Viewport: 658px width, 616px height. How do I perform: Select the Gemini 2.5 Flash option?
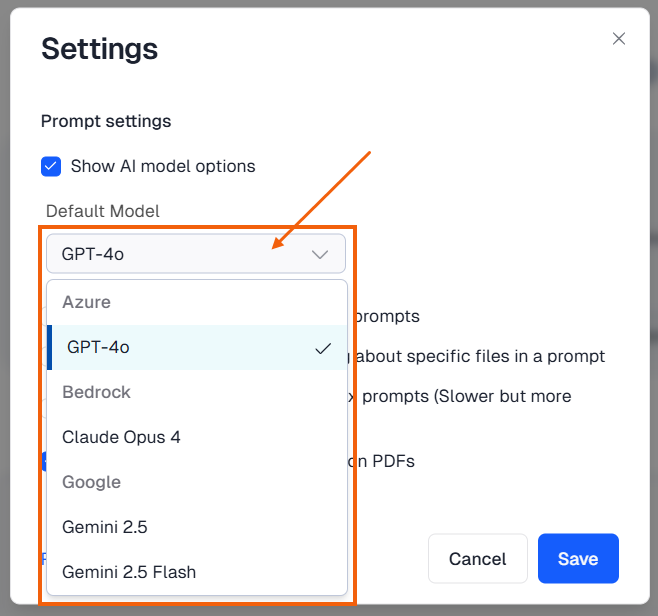pyautogui.click(x=129, y=572)
